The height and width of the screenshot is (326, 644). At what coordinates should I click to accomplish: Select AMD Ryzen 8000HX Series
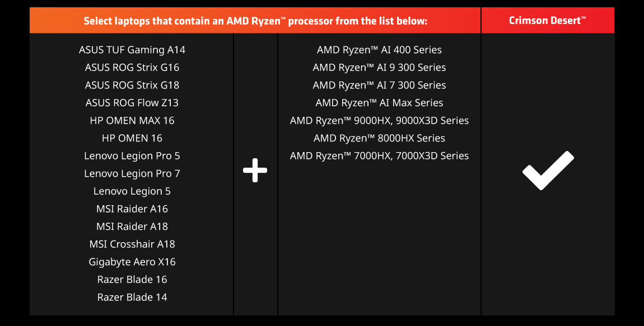379,138
